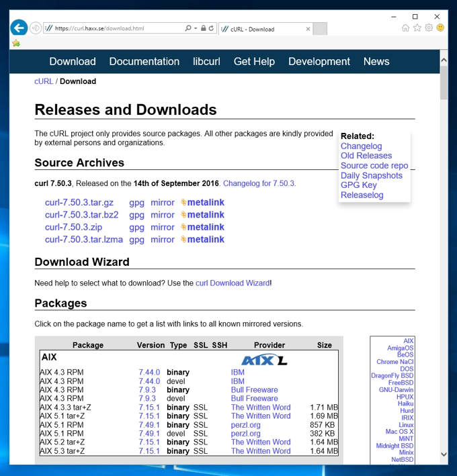Open the Development menu item

tap(319, 62)
